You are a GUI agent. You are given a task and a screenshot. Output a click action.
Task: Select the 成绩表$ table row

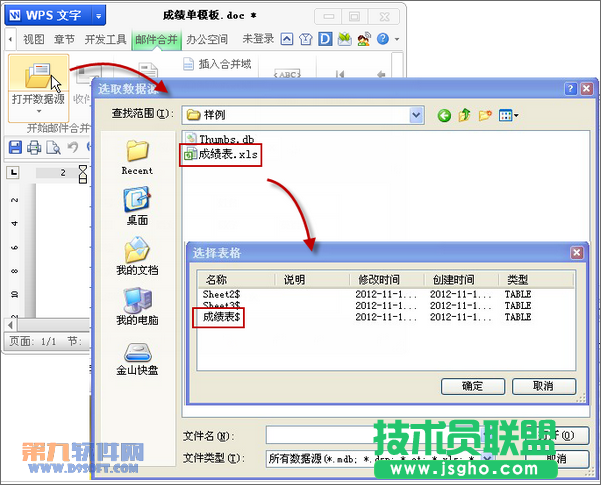point(386,317)
